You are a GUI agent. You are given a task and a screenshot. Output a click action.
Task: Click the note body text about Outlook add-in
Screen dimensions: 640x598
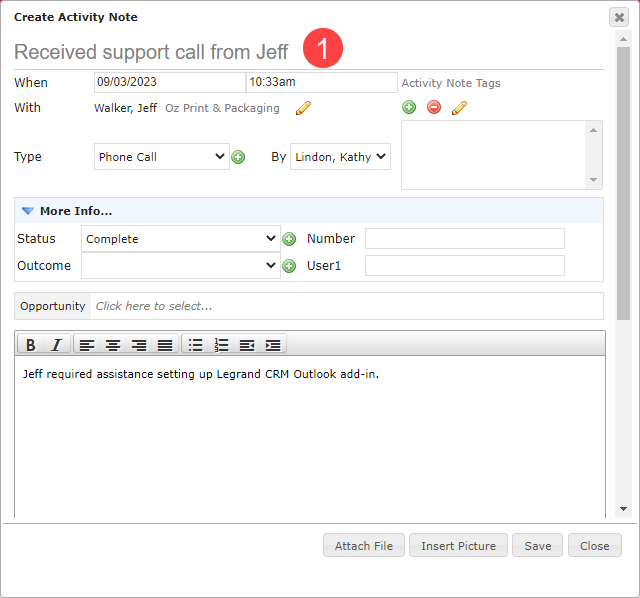[201, 374]
